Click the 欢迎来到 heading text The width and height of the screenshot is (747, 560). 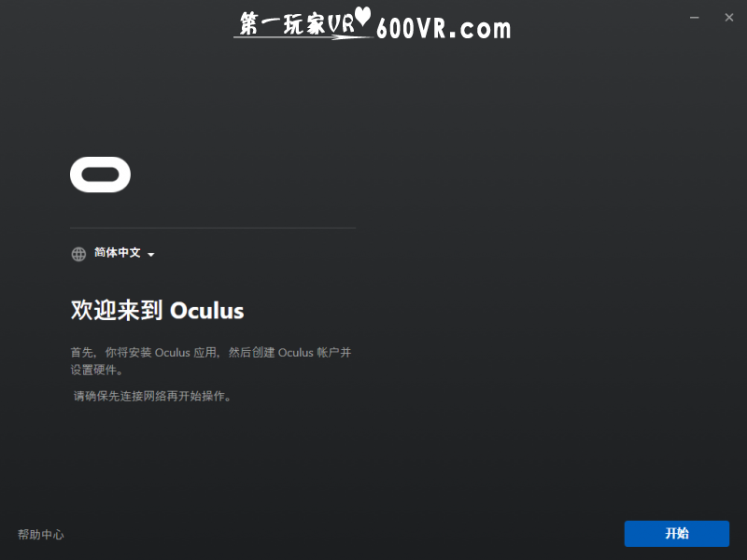(x=117, y=310)
